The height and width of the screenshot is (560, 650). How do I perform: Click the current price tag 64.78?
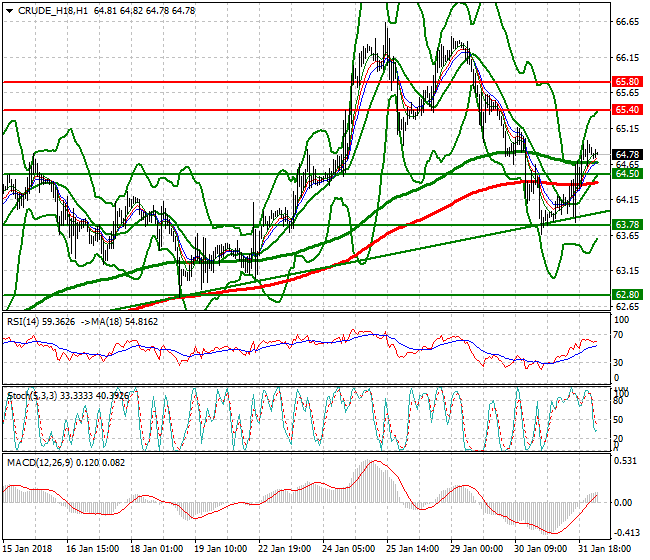[627, 155]
